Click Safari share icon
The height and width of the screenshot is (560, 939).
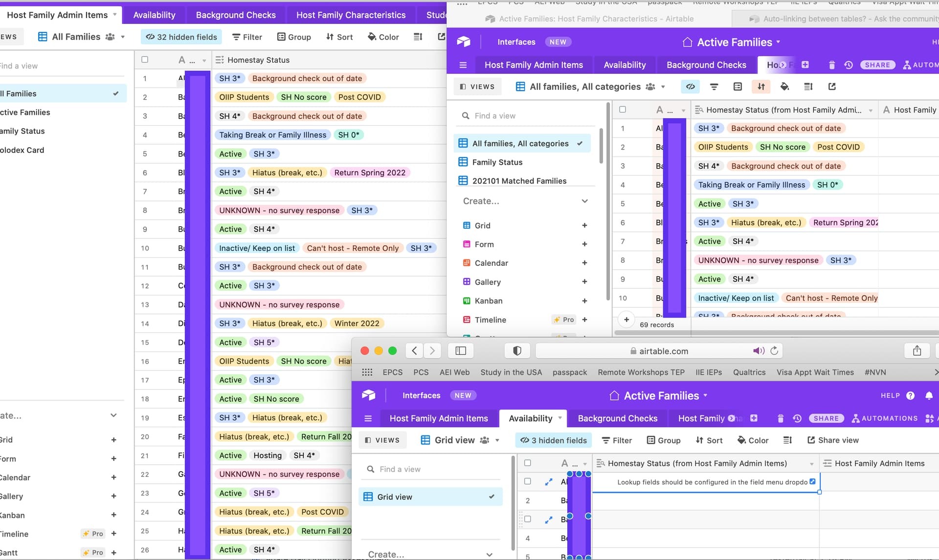(917, 350)
